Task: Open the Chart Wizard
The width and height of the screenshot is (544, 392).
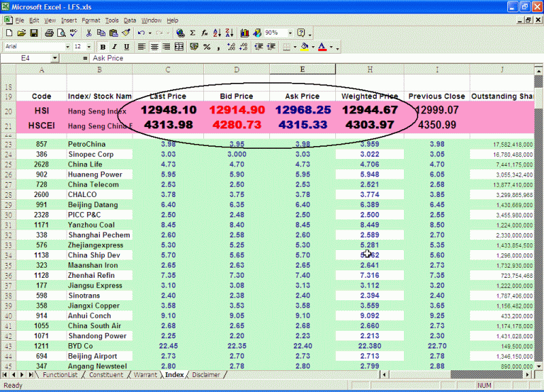Action: click(245, 33)
